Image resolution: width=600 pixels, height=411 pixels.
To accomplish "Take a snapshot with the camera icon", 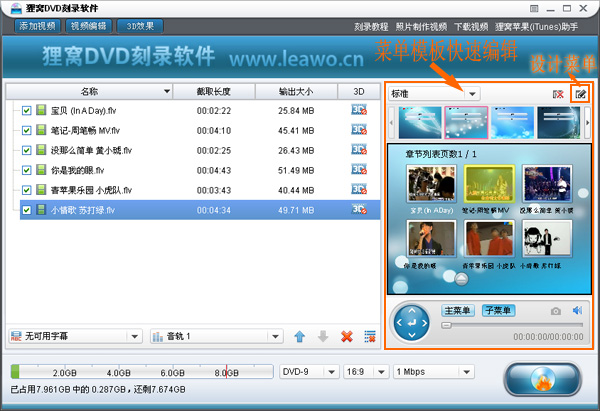I will point(556,311).
